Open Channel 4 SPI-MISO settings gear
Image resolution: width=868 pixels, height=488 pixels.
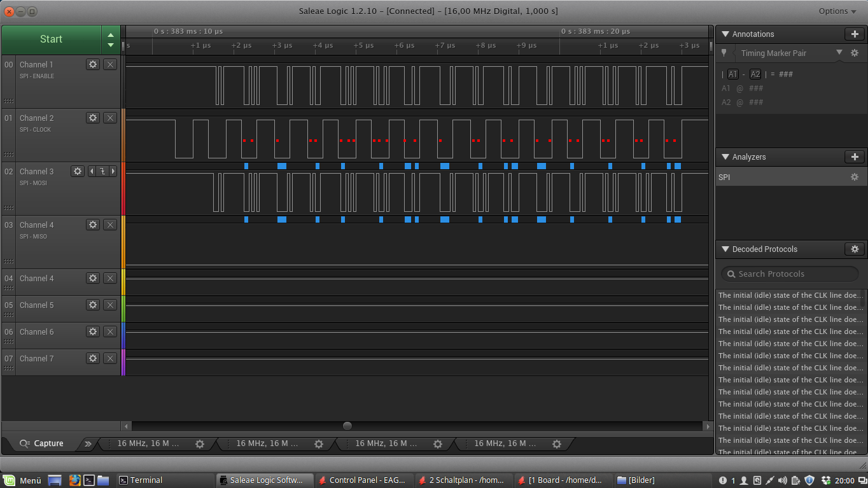[x=93, y=225]
